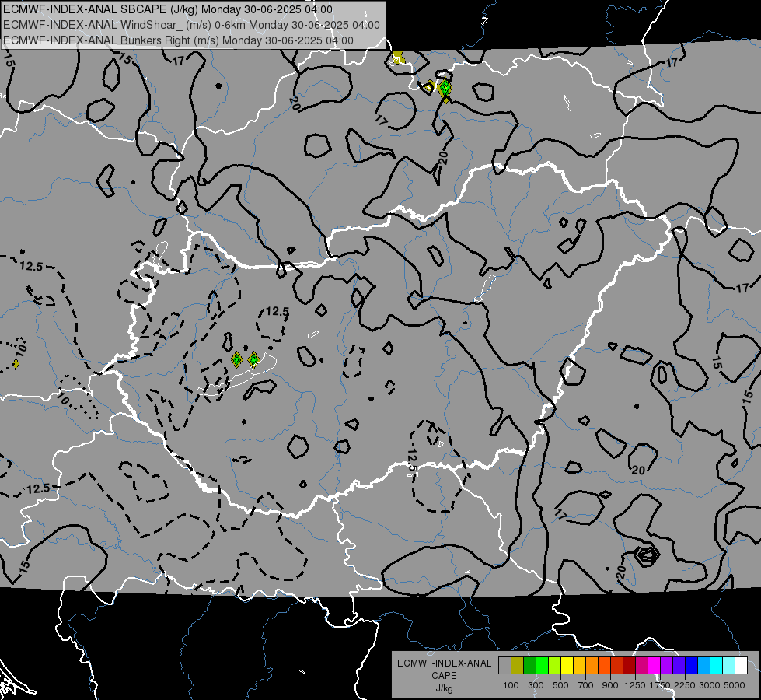Click the CAPE legend title
Screen dimensions: 761x700
pos(444,676)
